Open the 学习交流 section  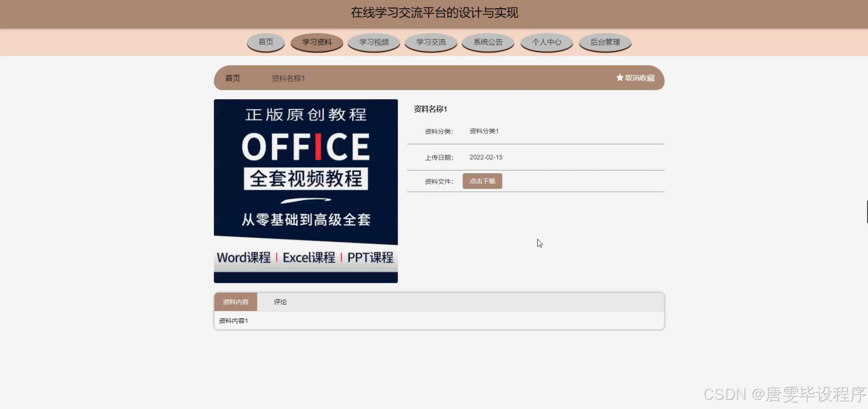(431, 42)
